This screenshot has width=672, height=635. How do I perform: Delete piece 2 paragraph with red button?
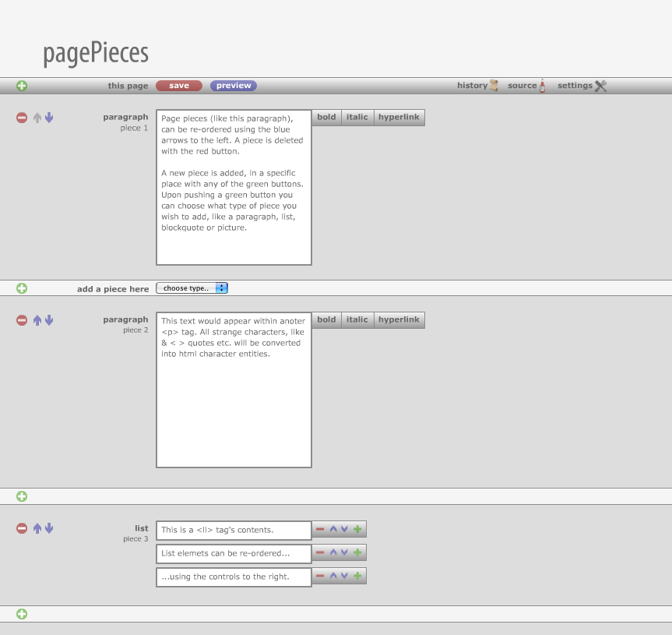click(22, 320)
